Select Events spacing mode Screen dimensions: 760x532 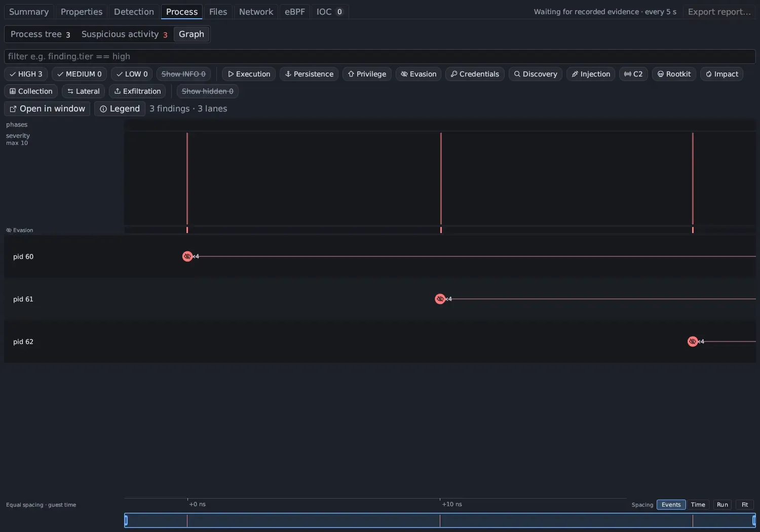(x=671, y=505)
